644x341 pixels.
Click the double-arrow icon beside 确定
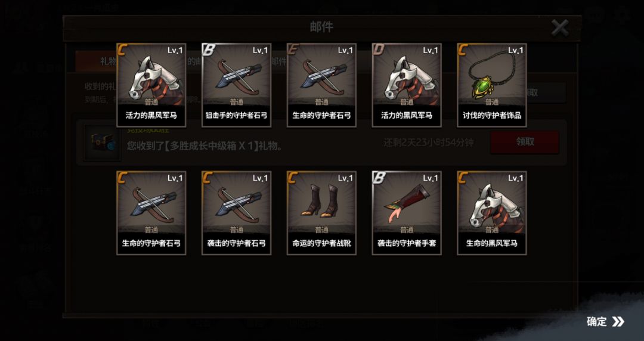618,321
